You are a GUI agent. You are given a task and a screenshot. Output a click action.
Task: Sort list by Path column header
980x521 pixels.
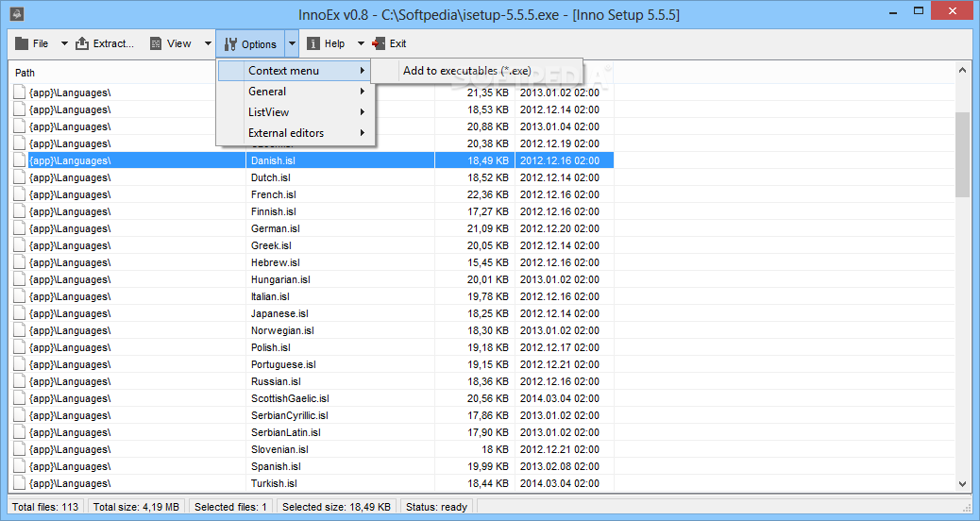25,73
